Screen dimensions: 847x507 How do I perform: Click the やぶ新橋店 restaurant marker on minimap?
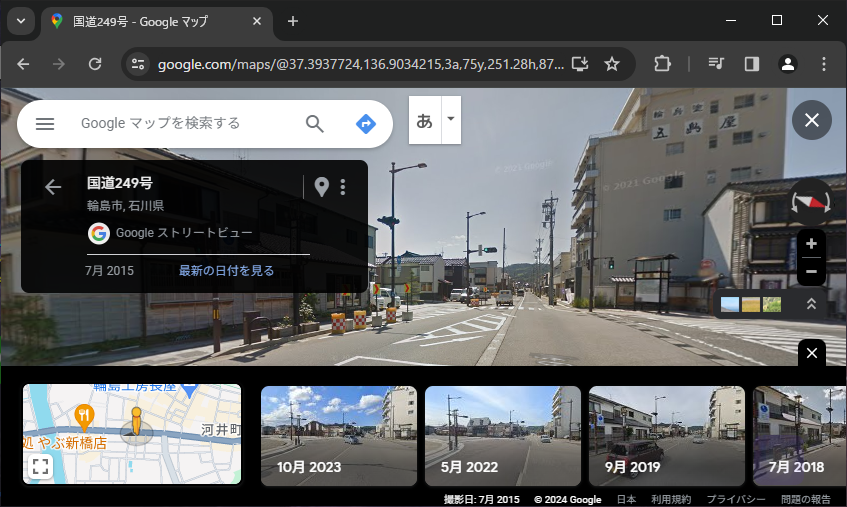coord(84,416)
